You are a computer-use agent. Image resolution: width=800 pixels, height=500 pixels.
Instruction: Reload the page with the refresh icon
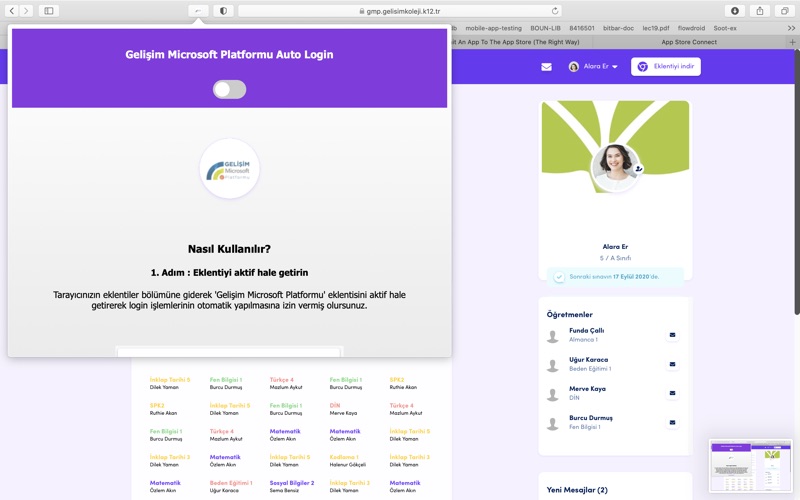click(555, 11)
